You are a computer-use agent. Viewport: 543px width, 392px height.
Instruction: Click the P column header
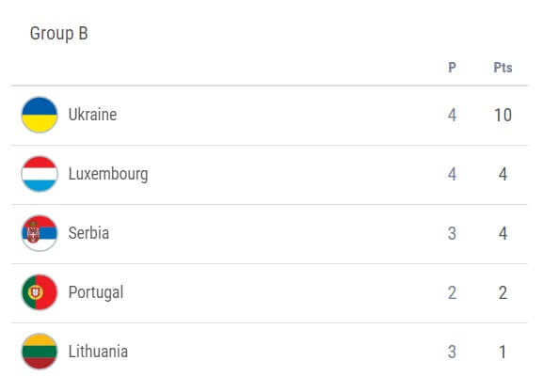click(452, 68)
